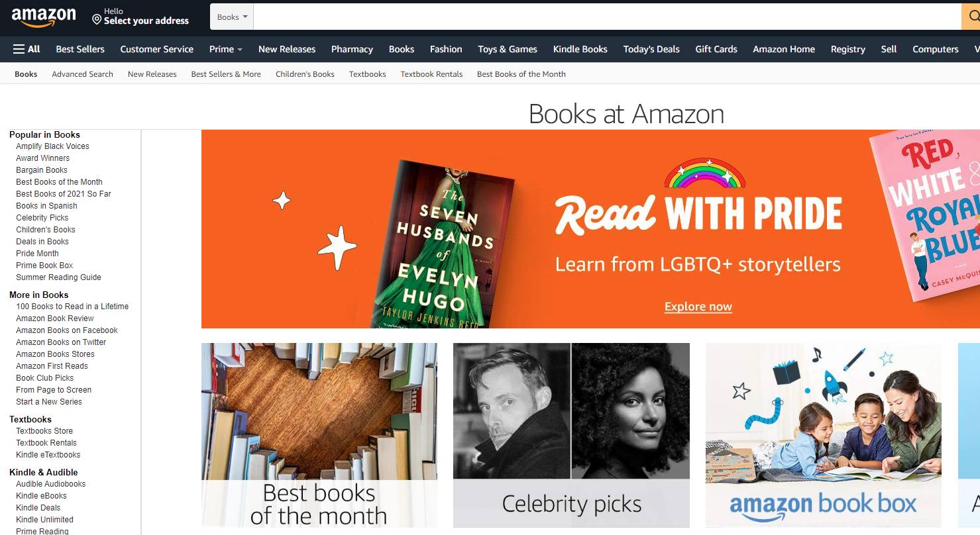Open the Award Winners sidebar link

point(43,158)
